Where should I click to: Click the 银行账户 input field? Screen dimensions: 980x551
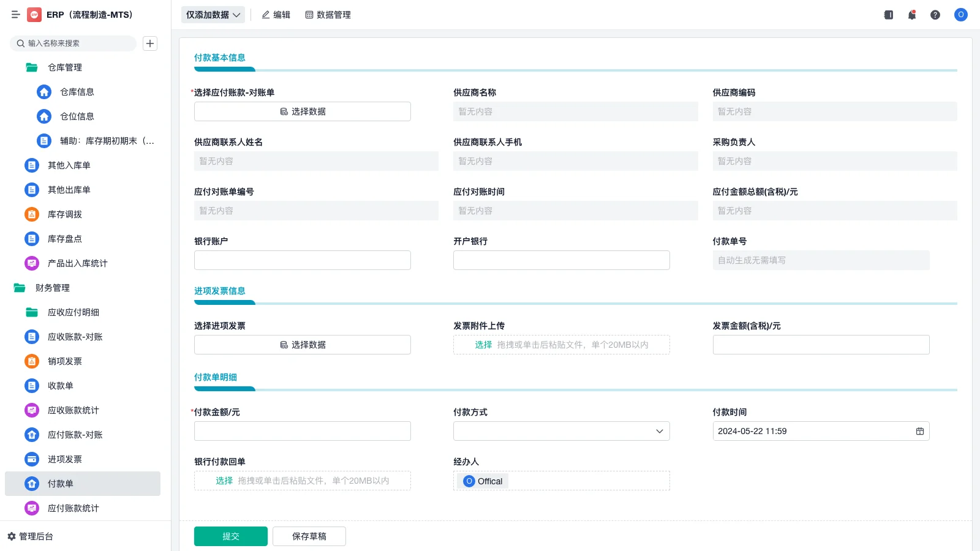tap(303, 260)
